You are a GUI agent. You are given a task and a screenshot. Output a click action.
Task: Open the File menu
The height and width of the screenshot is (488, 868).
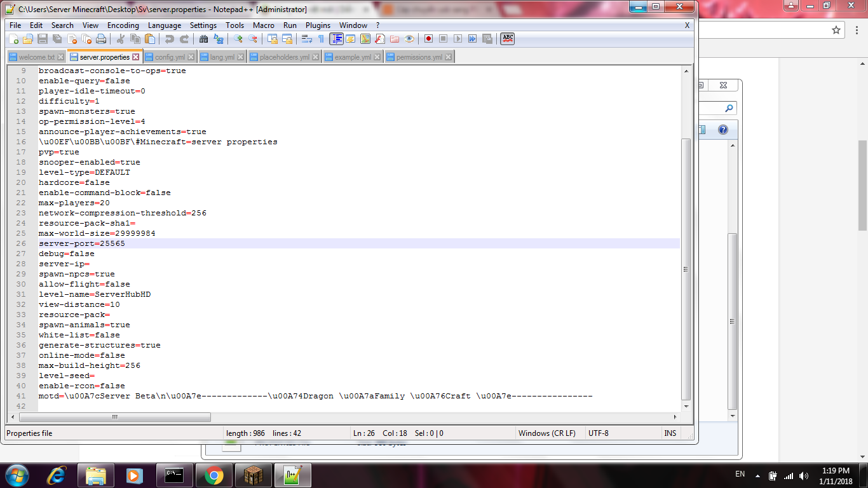pyautogui.click(x=15, y=25)
